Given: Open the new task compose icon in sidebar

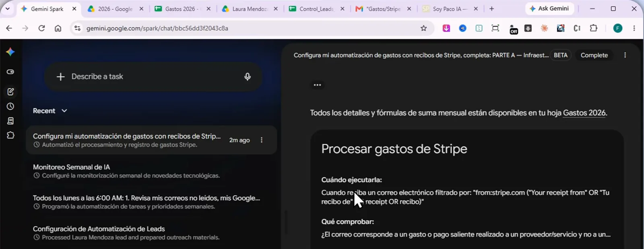Looking at the screenshot, I should [x=10, y=92].
